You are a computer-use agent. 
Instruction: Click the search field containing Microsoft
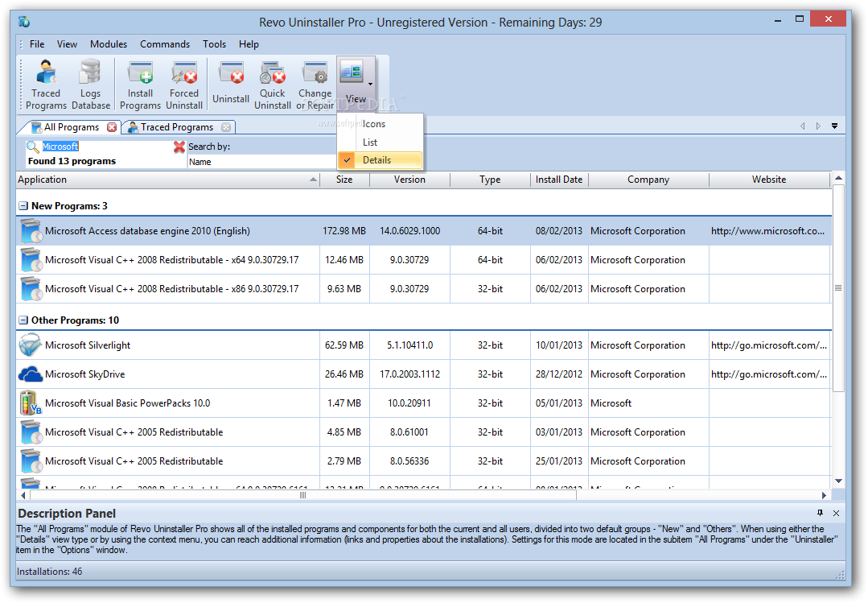[105, 147]
